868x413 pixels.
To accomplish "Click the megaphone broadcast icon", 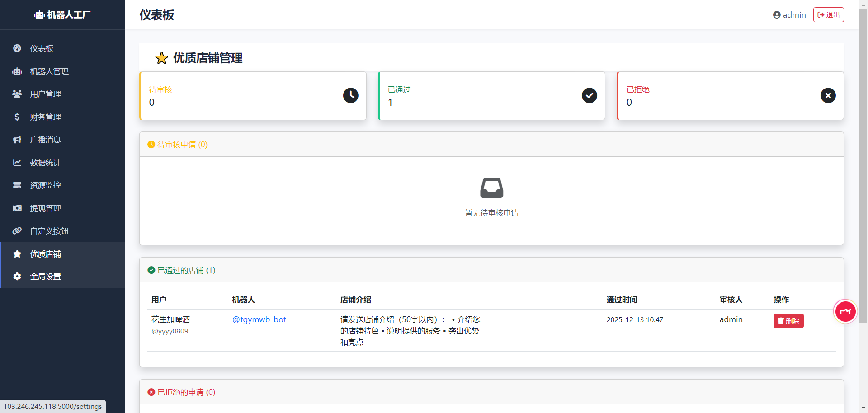I will pos(17,140).
